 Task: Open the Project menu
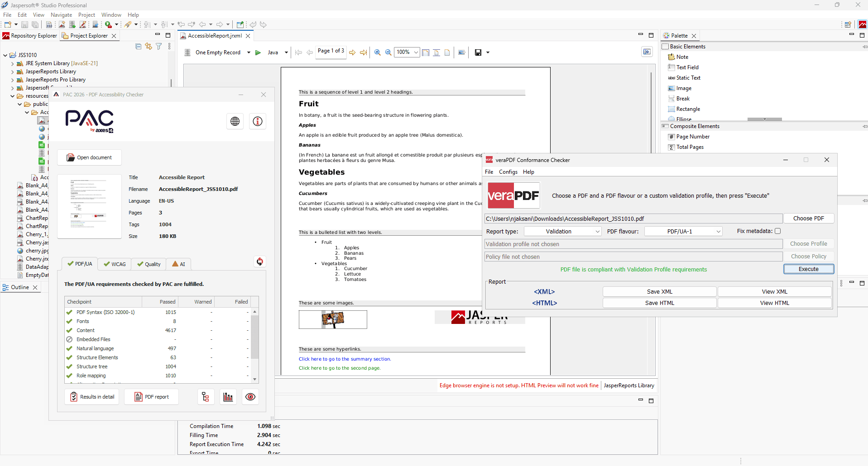pos(86,15)
